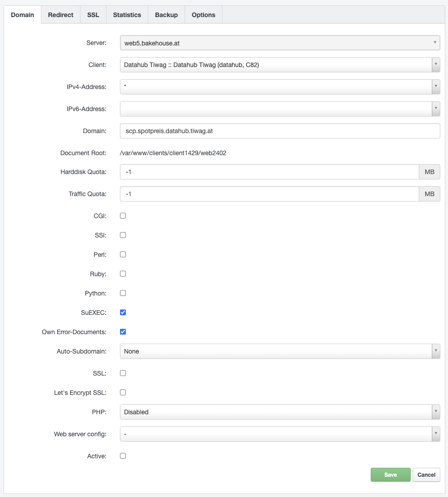Open the Backup tab
448x497 pixels.
(166, 15)
